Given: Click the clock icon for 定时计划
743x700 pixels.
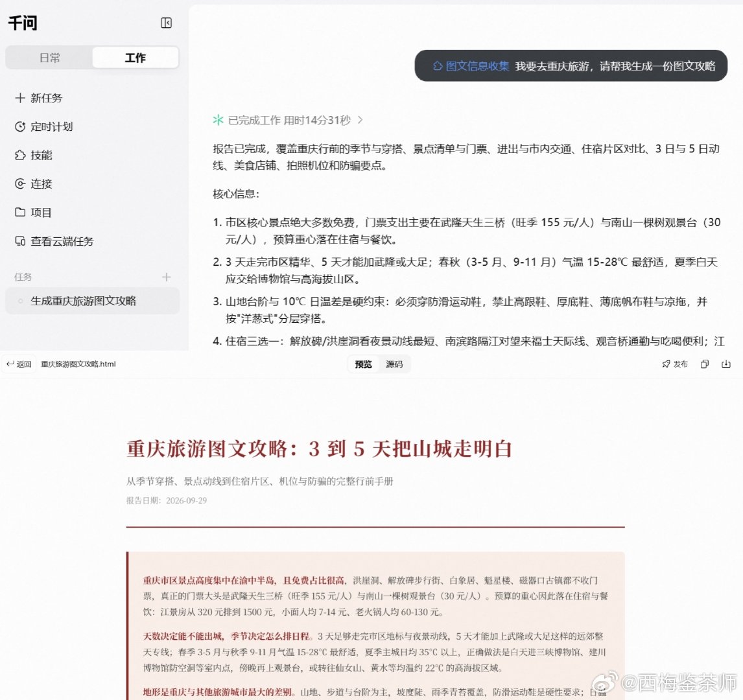Looking at the screenshot, I should point(20,126).
